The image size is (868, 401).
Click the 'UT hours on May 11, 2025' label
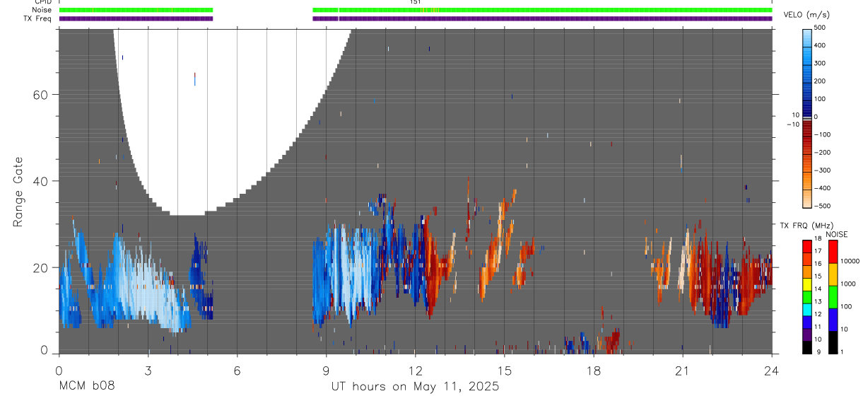pyautogui.click(x=416, y=387)
